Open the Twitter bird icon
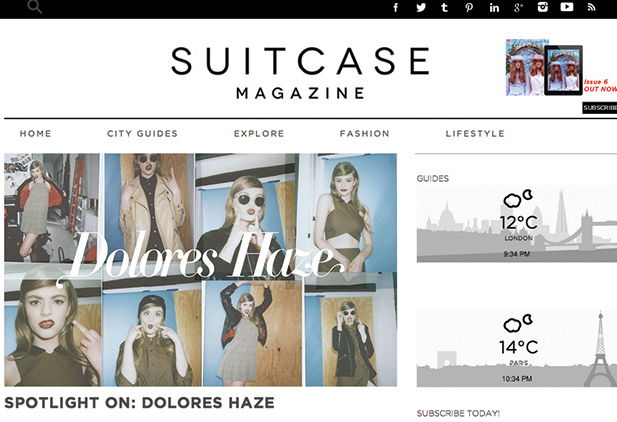Screen dimensions: 617x422 [421, 8]
